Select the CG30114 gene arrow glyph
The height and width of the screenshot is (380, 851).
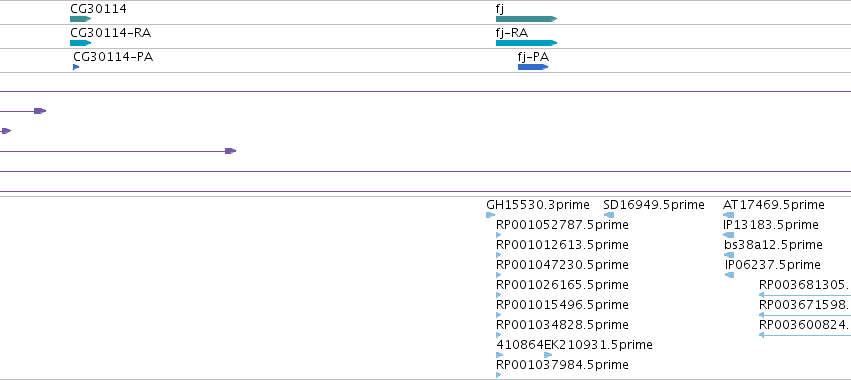click(x=80, y=19)
